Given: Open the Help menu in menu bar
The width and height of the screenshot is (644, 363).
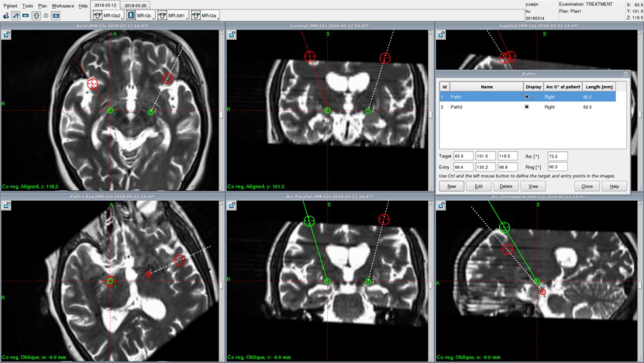Looking at the screenshot, I should pyautogui.click(x=83, y=6).
